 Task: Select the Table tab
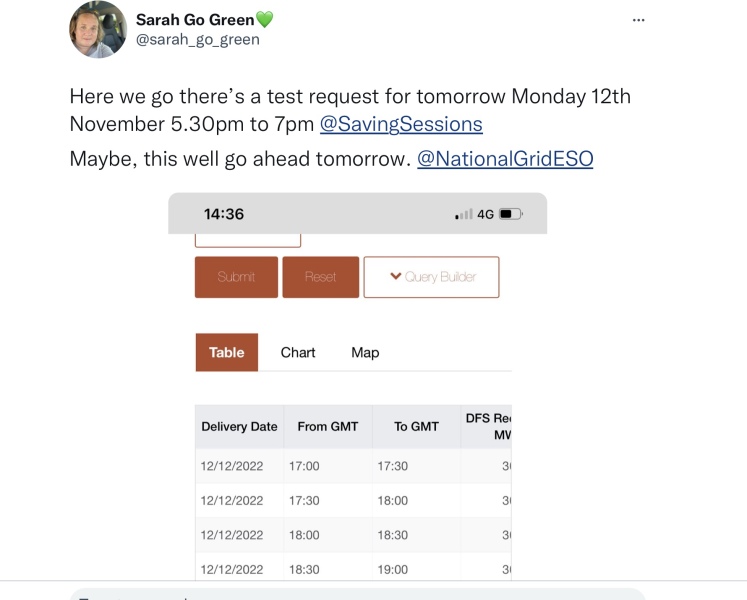227,352
